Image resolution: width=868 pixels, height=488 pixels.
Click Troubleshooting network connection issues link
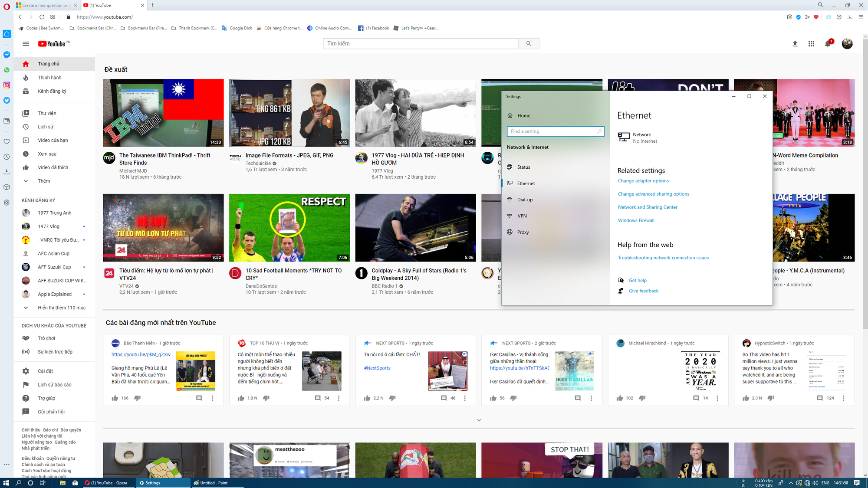coord(663,258)
